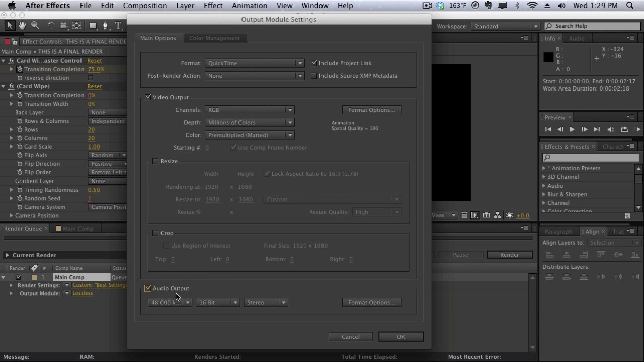
Task: Click the Bluetooth icon in menu bar
Action: click(517, 6)
